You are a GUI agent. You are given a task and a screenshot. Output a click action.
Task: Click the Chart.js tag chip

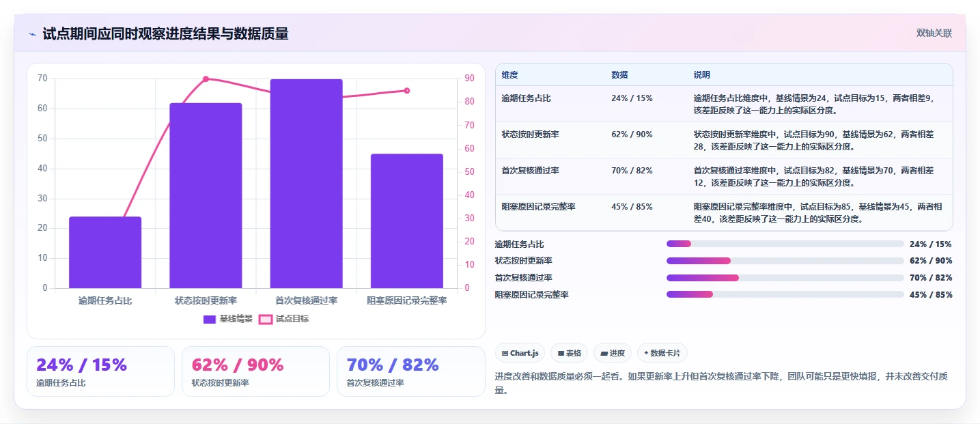pyautogui.click(x=520, y=353)
